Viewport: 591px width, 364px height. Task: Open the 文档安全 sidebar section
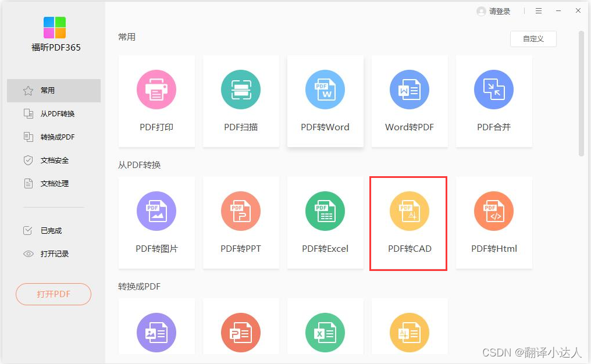click(x=54, y=160)
